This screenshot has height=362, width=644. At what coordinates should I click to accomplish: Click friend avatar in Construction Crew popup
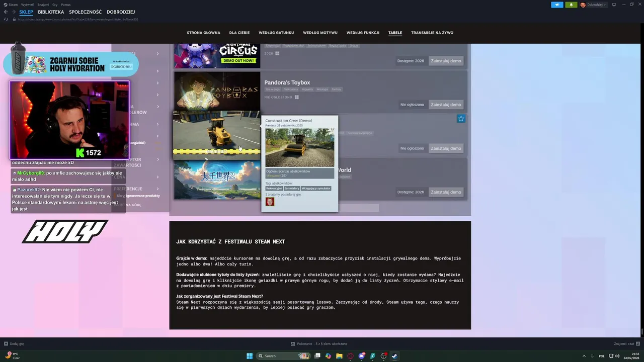pyautogui.click(x=270, y=202)
